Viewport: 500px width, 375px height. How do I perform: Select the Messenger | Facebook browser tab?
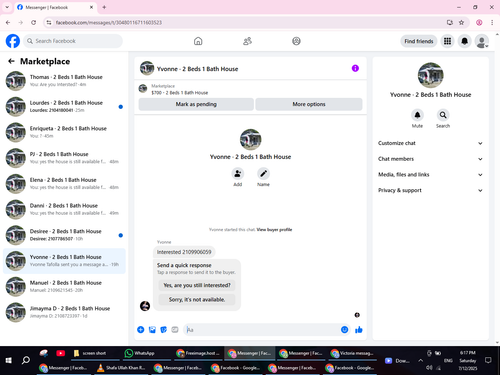click(x=55, y=7)
